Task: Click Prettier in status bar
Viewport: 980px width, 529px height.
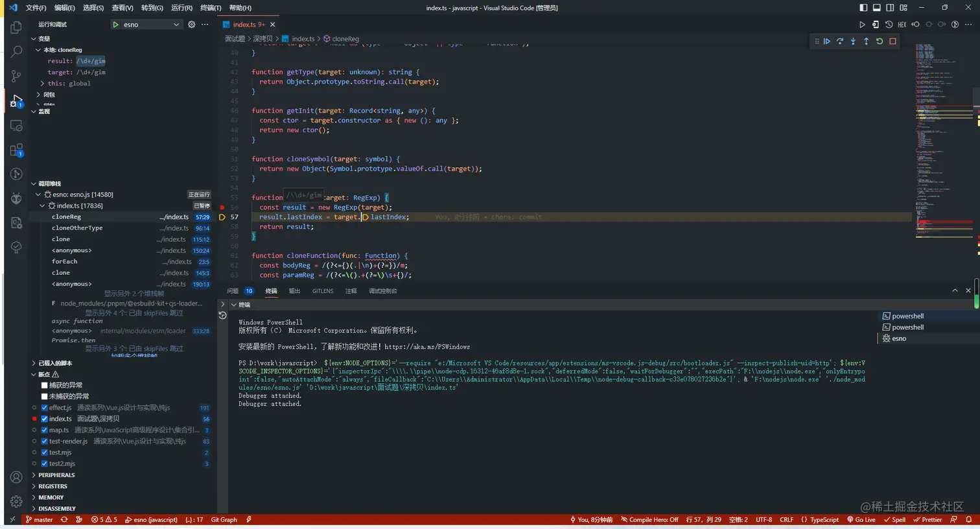Action: (927, 519)
